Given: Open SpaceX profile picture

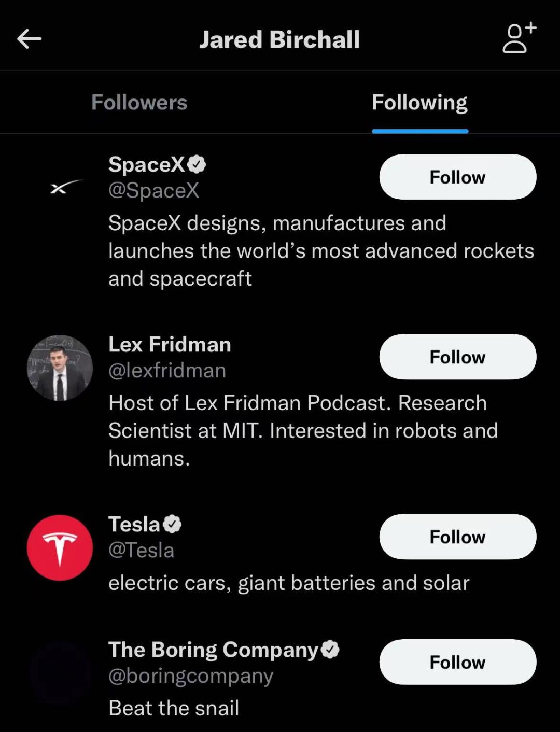Looking at the screenshot, I should (x=60, y=188).
